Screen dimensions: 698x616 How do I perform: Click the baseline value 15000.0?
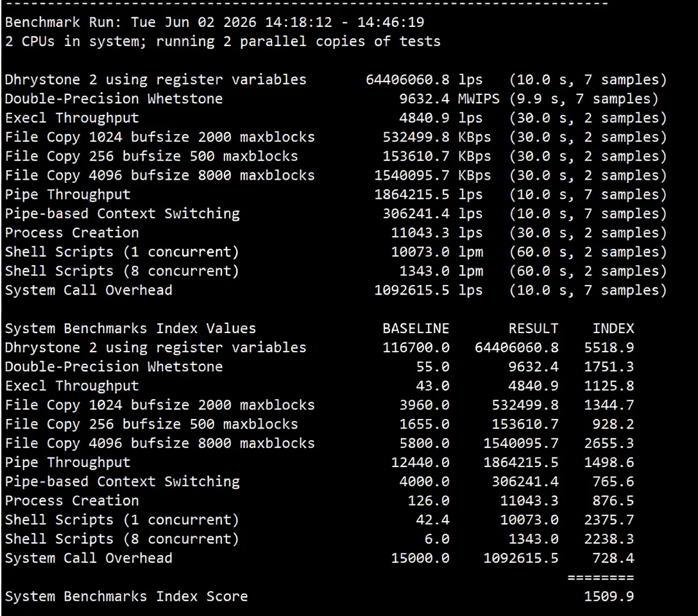click(x=420, y=558)
